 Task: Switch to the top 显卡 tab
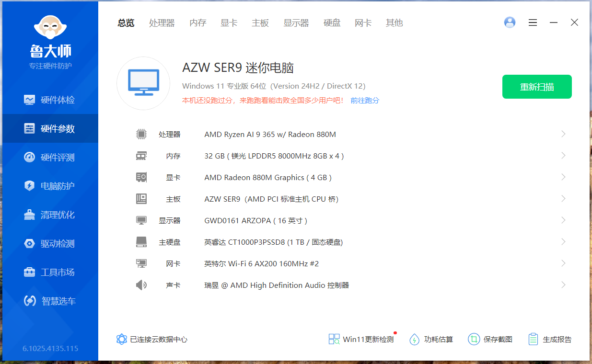click(229, 23)
